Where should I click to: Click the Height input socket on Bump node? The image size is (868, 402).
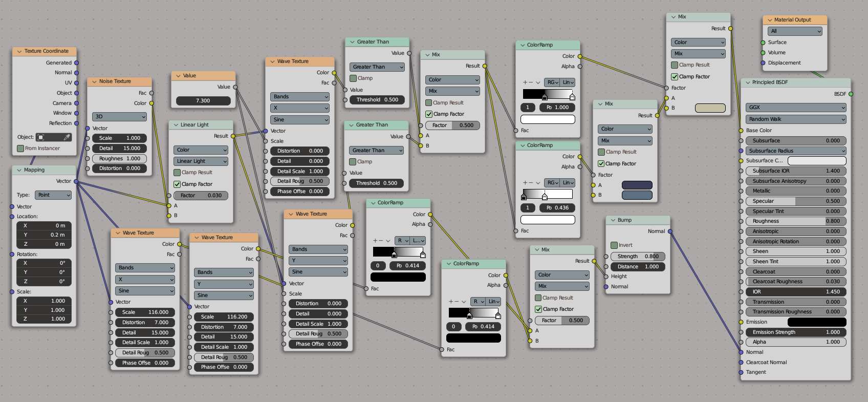tap(606, 277)
